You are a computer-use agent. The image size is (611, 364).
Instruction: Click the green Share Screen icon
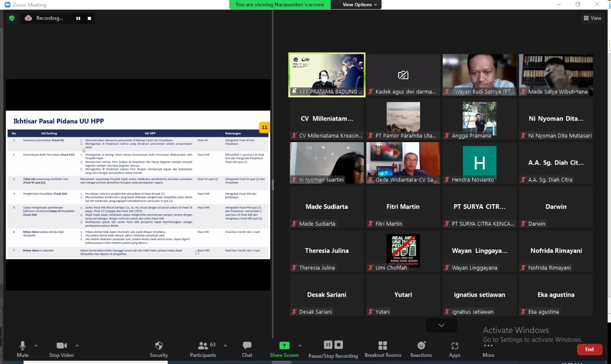284,346
